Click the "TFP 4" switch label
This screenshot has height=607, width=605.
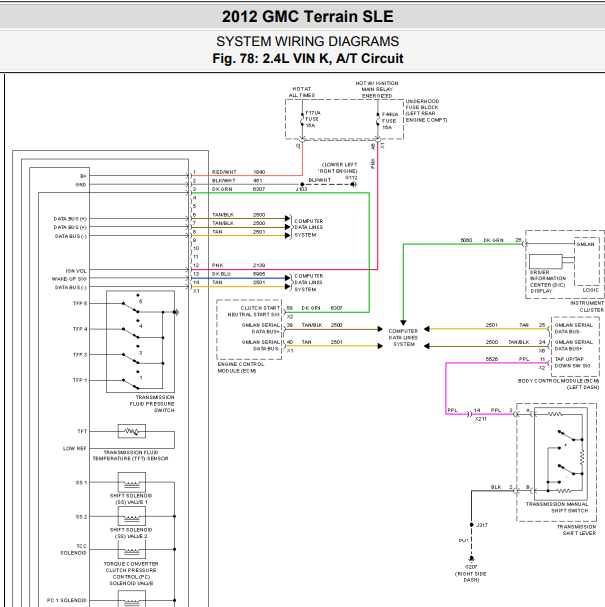(80, 329)
